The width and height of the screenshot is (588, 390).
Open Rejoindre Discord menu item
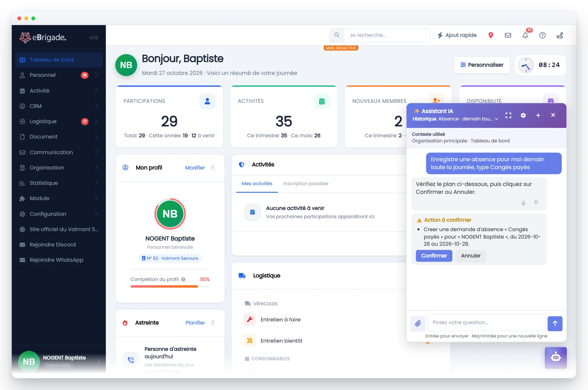point(59,244)
